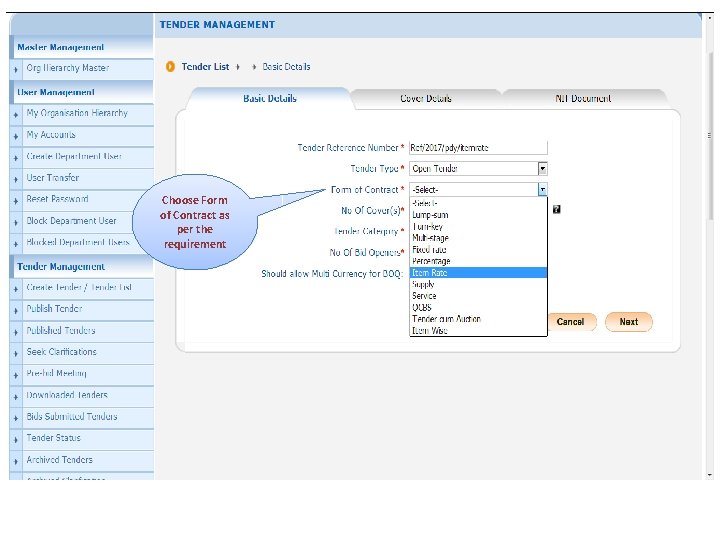The image size is (720, 540).
Task: Click arrow icon next to Org Hierarchy Master
Action: coord(16,70)
